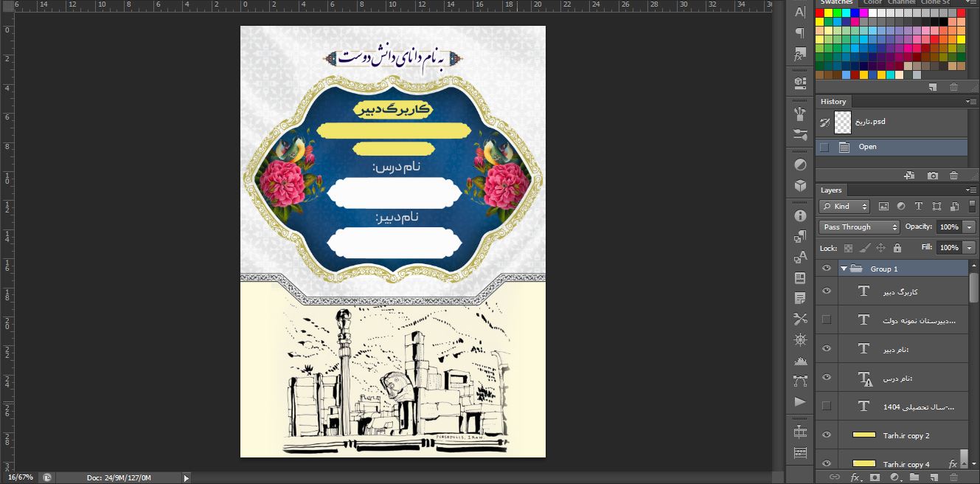Open the Character panel icon
The height and width of the screenshot is (484, 980).
coord(800,11)
